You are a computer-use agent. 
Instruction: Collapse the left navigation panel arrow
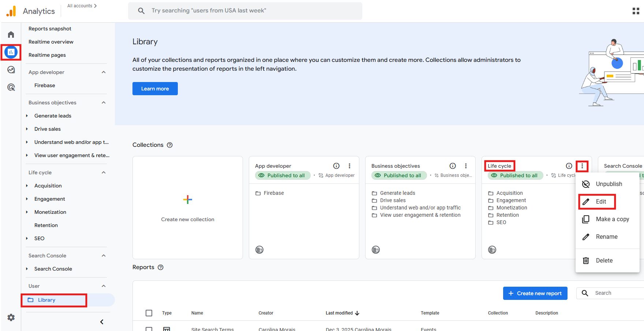coord(102,322)
